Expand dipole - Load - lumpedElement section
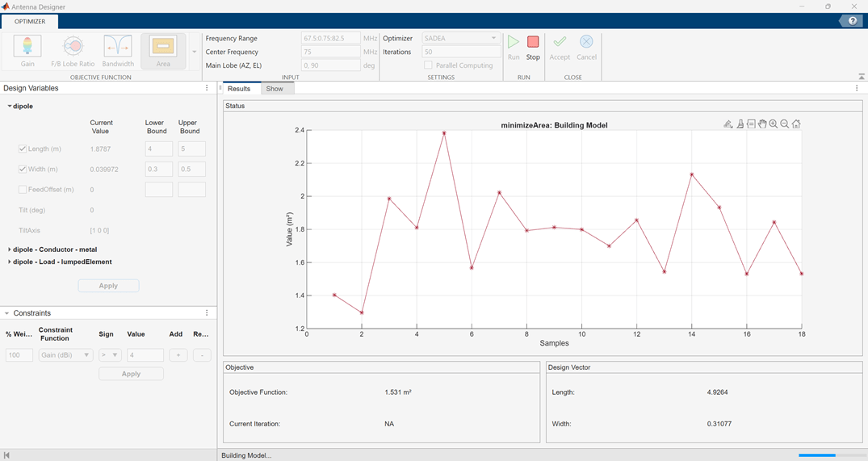The width and height of the screenshot is (868, 461). click(x=10, y=262)
